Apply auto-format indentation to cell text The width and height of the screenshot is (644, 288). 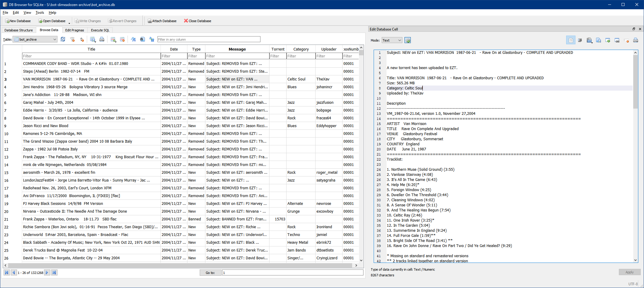[x=580, y=40]
